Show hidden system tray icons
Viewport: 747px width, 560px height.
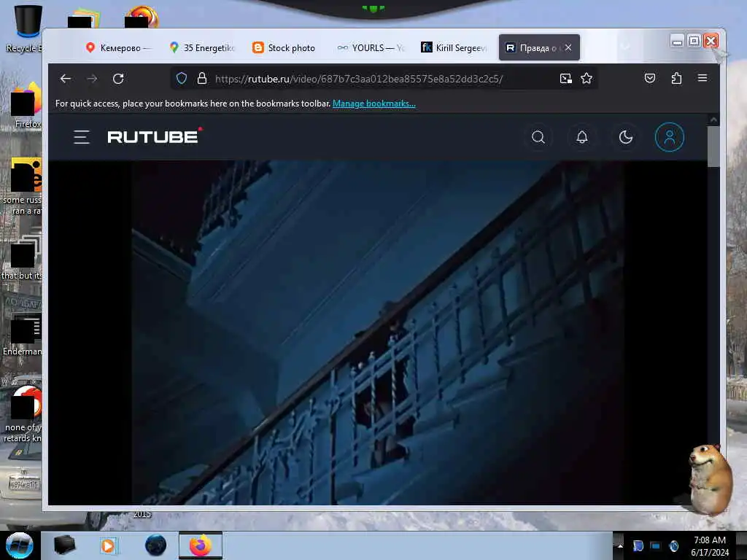click(x=620, y=545)
